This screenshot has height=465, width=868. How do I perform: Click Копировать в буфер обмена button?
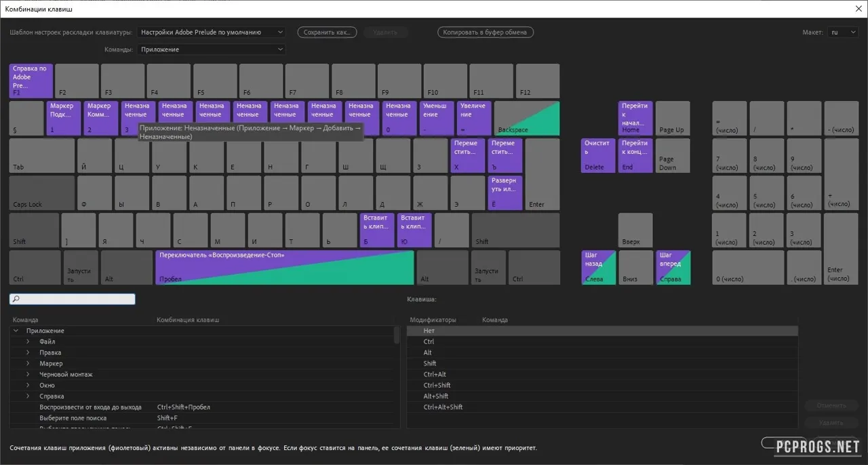click(486, 32)
